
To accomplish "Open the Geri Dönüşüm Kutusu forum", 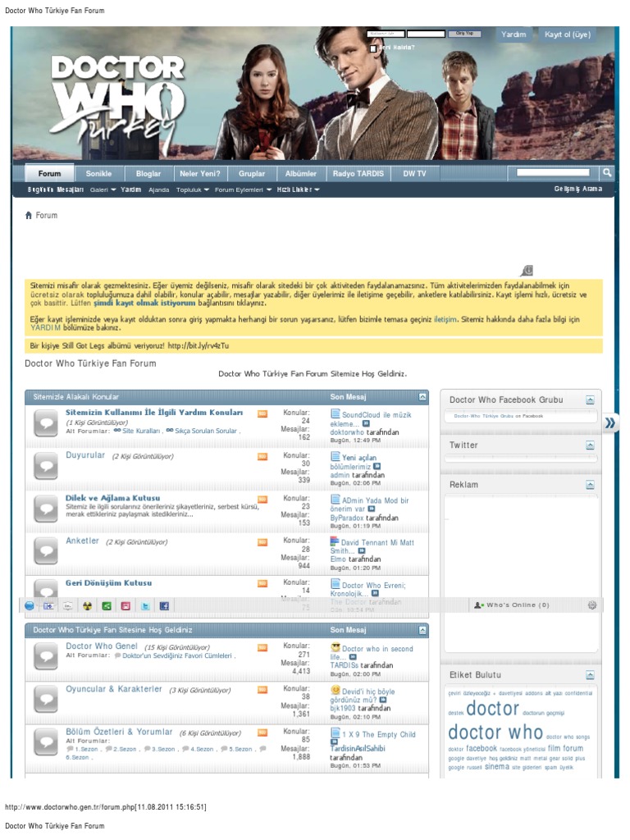I will pyautogui.click(x=109, y=583).
